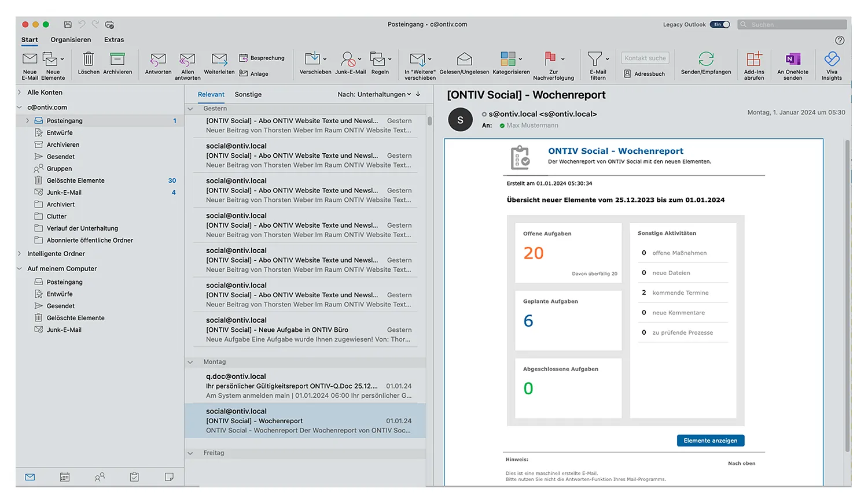Switch to the Sonstige inbox filter
This screenshot has width=868, height=503.
coord(248,94)
